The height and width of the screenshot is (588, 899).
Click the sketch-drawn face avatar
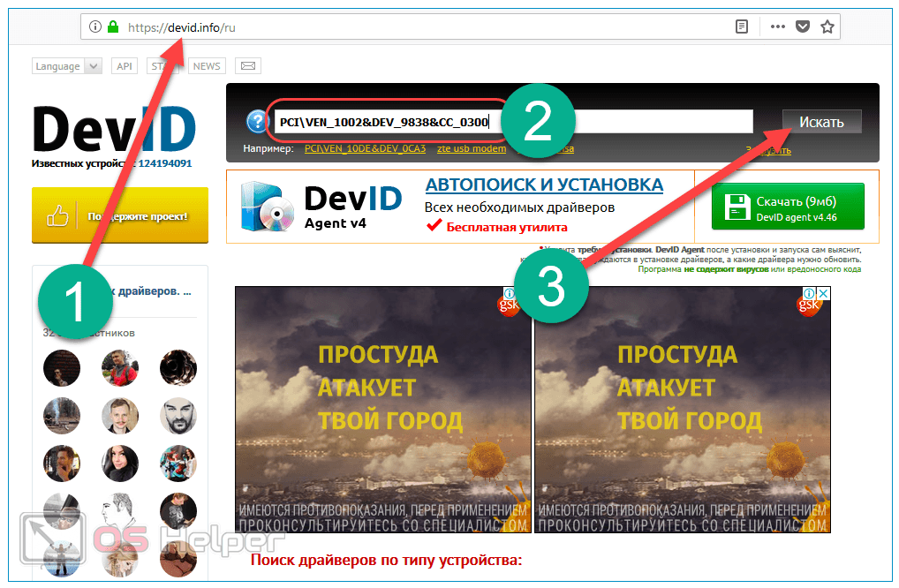pos(120,510)
